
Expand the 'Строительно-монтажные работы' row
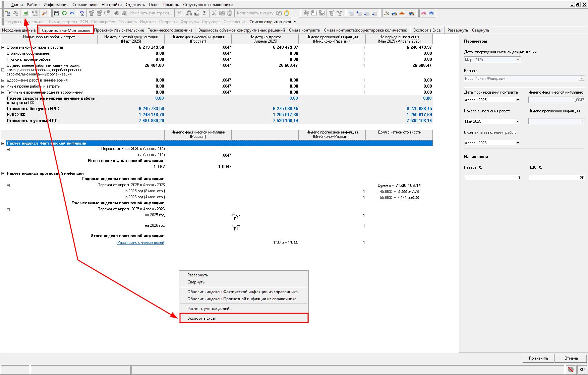(3, 48)
